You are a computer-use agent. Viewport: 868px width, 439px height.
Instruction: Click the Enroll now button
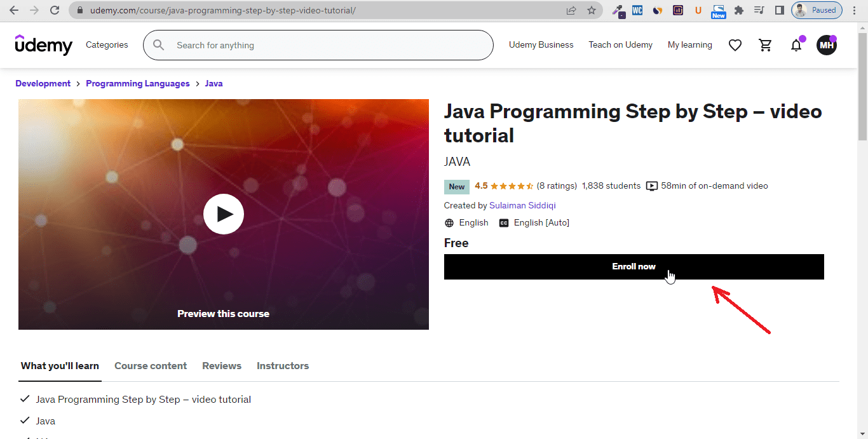634,267
